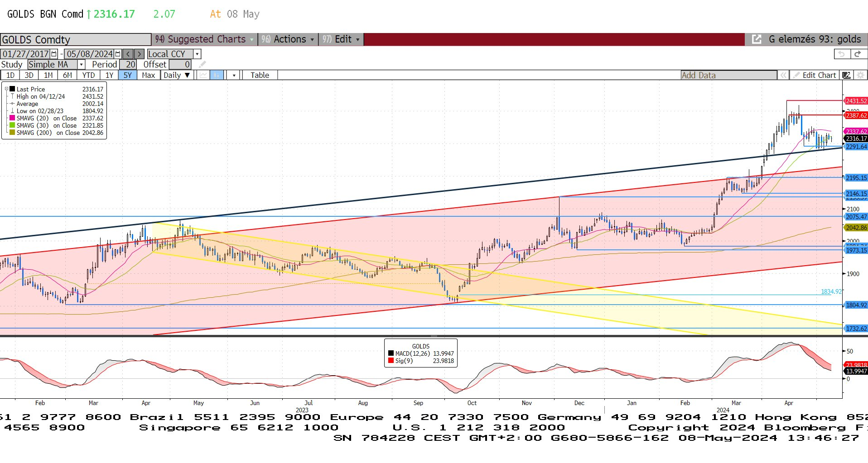The image size is (868, 463).
Task: Select the 1D time range tab
Action: point(10,75)
